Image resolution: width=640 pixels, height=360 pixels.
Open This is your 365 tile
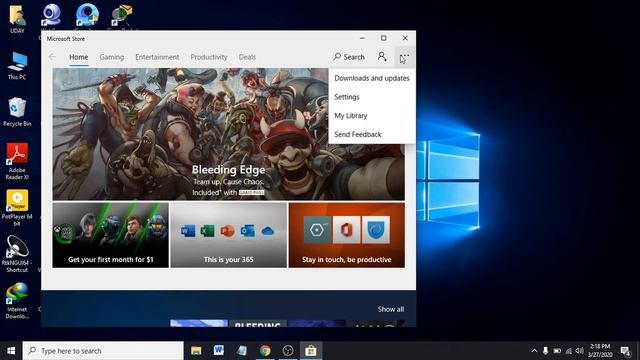[x=229, y=235]
